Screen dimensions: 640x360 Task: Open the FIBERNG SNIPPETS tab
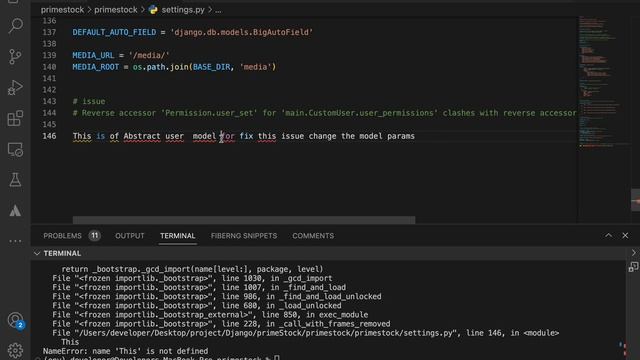(x=244, y=236)
